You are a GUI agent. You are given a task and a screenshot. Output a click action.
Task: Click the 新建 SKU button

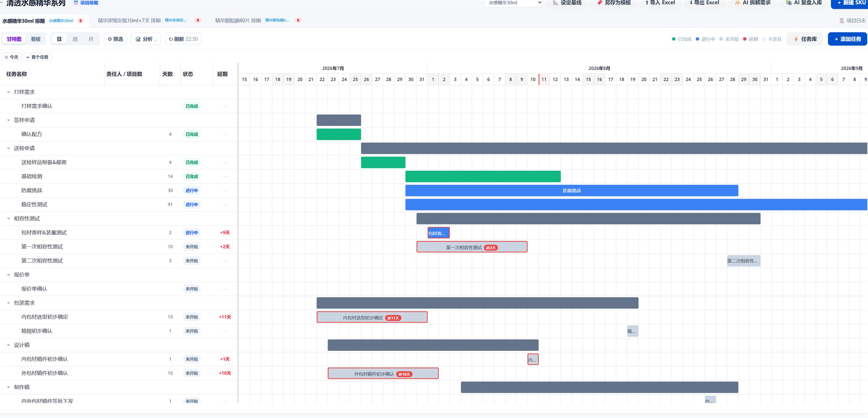(850, 3)
